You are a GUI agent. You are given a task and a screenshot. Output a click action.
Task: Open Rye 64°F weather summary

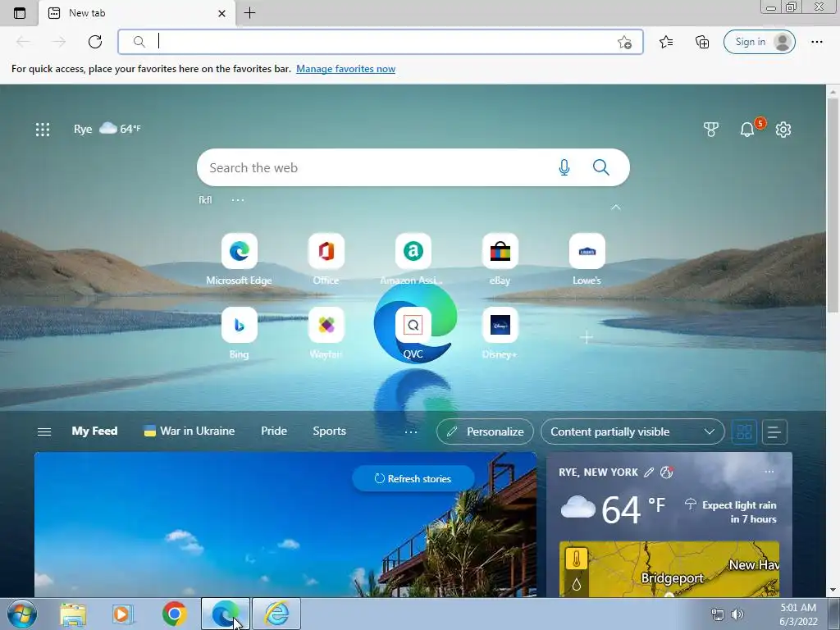107,129
